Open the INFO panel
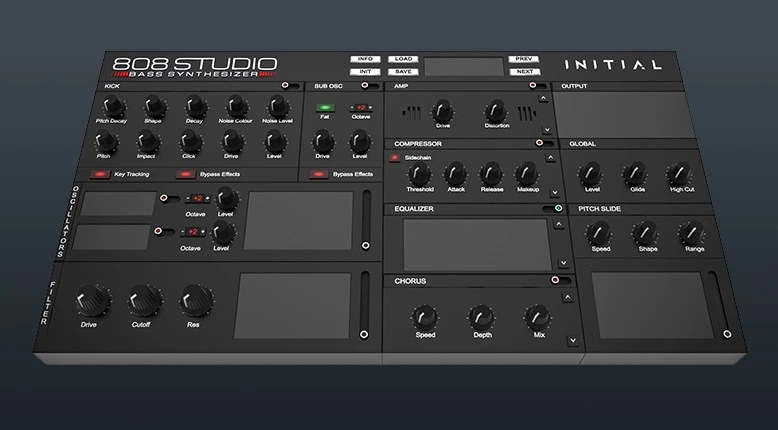778x430 pixels. tap(365, 59)
